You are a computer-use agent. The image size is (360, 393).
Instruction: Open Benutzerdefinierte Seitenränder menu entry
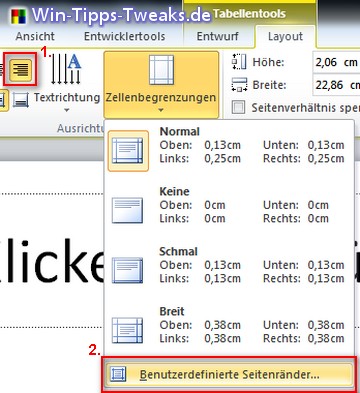pos(229,374)
